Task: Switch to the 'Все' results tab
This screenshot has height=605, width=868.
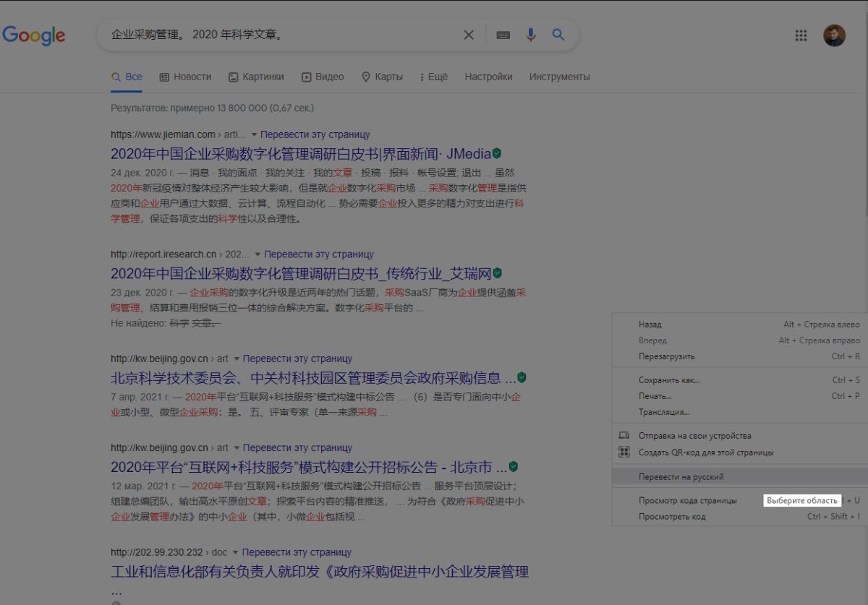Action: 127,77
